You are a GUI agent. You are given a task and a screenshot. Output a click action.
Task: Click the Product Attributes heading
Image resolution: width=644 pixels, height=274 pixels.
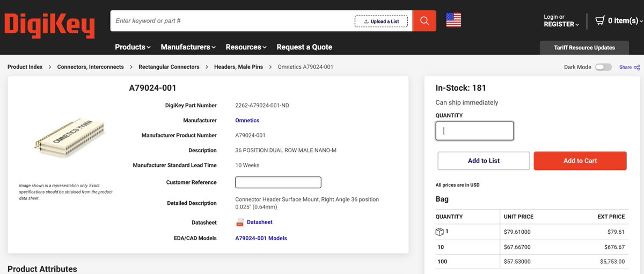point(42,269)
